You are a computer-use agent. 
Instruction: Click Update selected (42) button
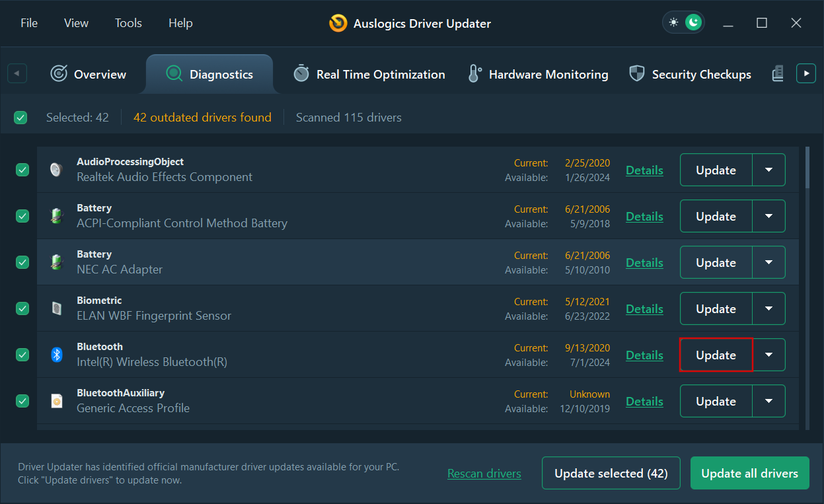pos(611,473)
